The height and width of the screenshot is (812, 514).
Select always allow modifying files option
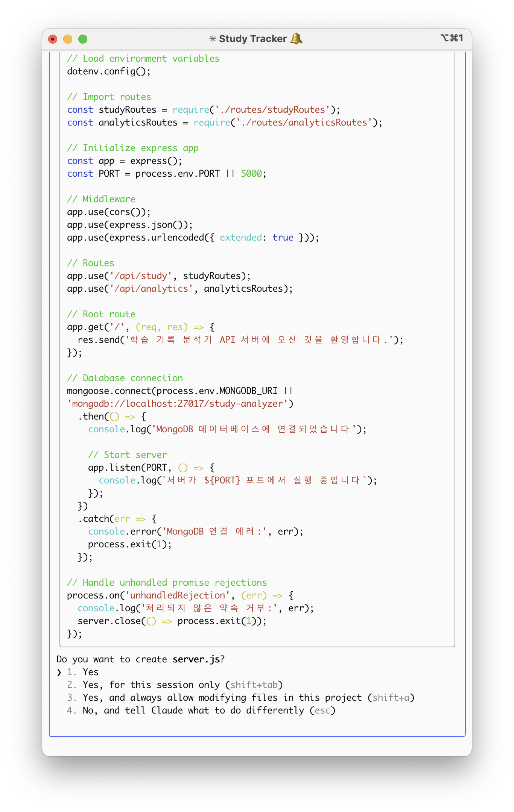[x=241, y=697]
